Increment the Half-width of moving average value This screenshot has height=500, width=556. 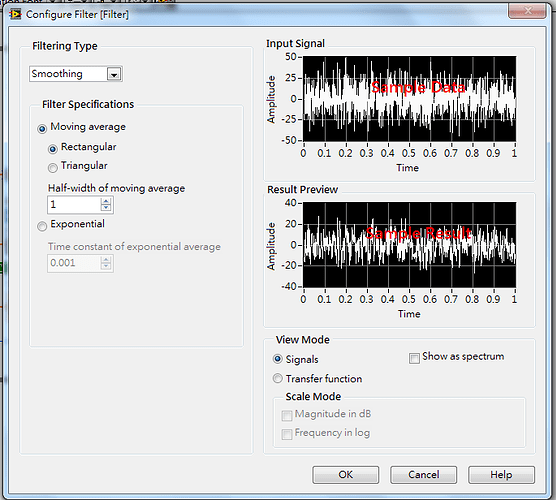[x=106, y=201]
